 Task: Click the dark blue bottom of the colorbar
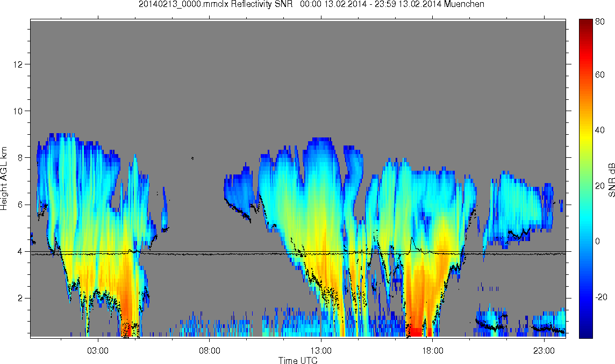[x=585, y=333]
